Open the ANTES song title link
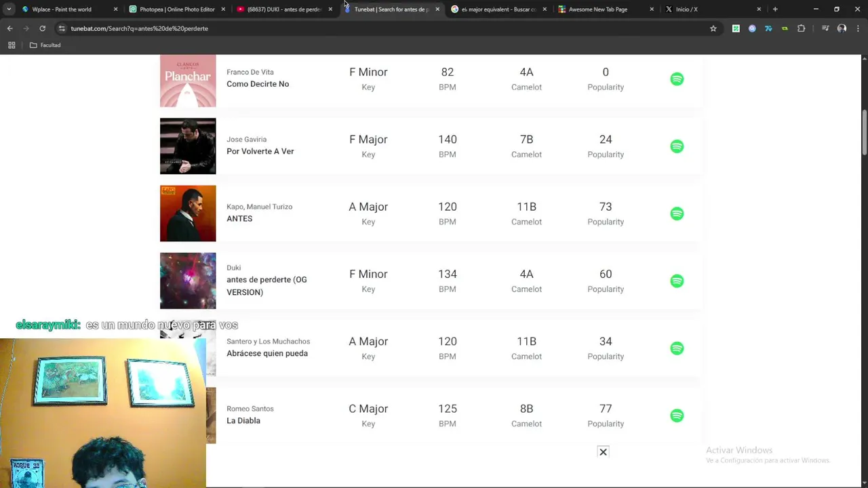This screenshot has width=868, height=488. [x=239, y=218]
